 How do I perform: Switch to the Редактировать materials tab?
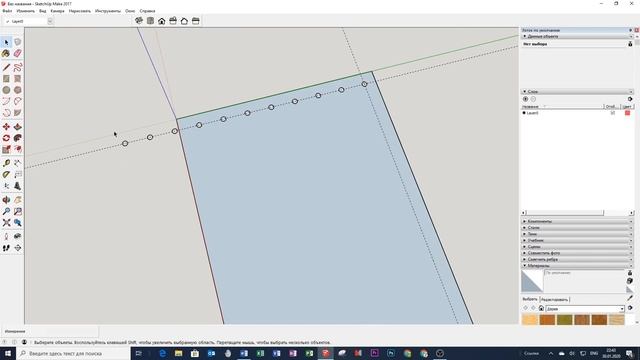click(x=554, y=300)
